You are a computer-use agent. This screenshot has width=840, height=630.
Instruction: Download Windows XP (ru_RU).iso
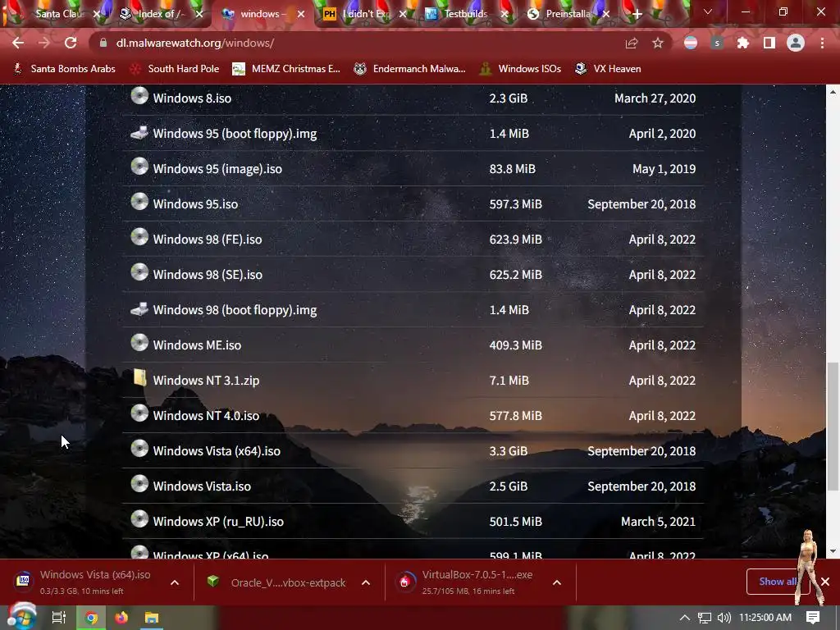(218, 522)
